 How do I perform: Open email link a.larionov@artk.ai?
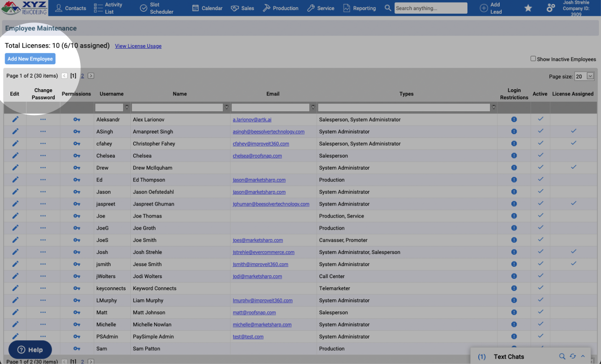coord(252,120)
